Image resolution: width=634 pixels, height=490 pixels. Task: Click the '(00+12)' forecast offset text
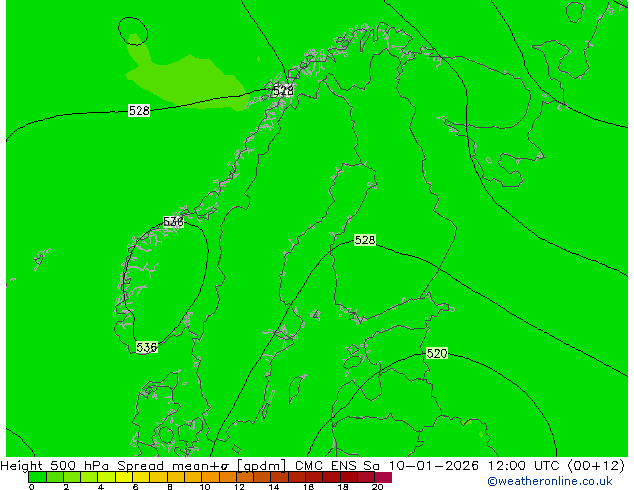[596, 466]
